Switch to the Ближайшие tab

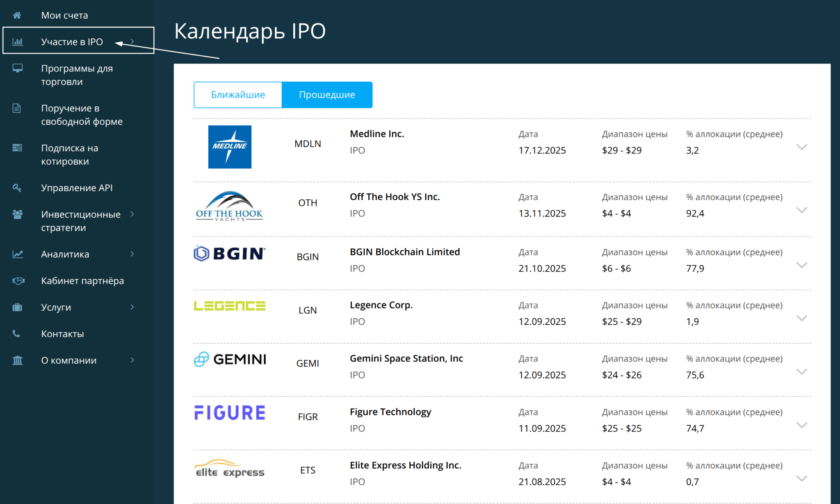[238, 95]
